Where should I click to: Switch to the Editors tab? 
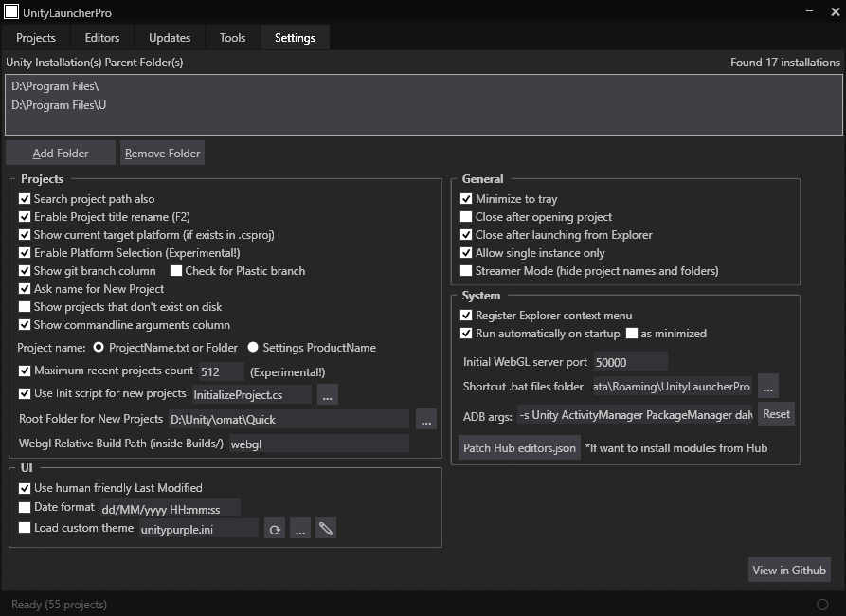(102, 37)
